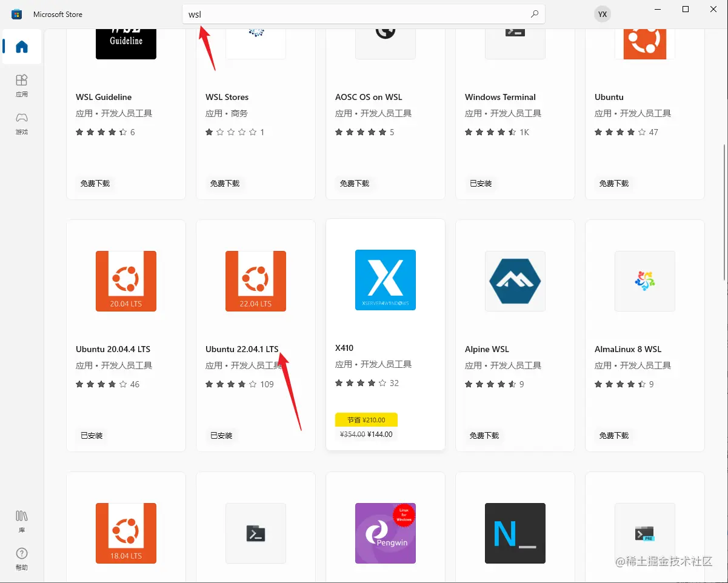Click 已安装 under Ubuntu 20.04.4 LTS
728x583 pixels.
(92, 435)
